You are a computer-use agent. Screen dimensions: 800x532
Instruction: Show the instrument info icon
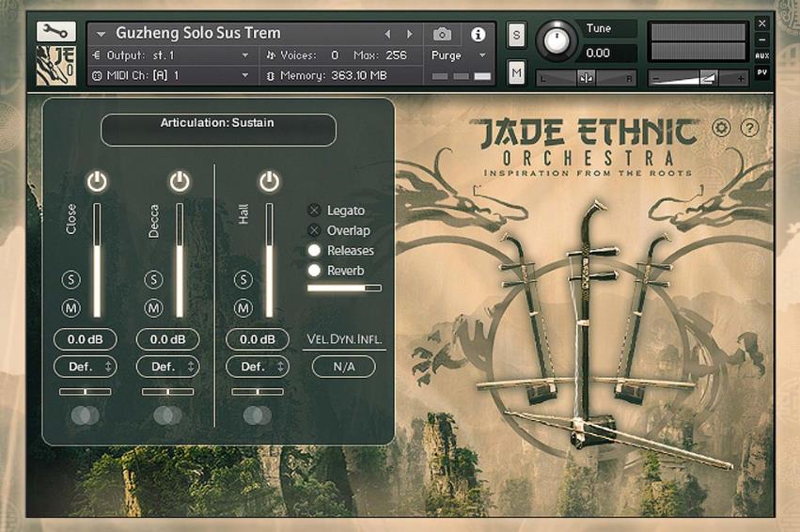478,34
